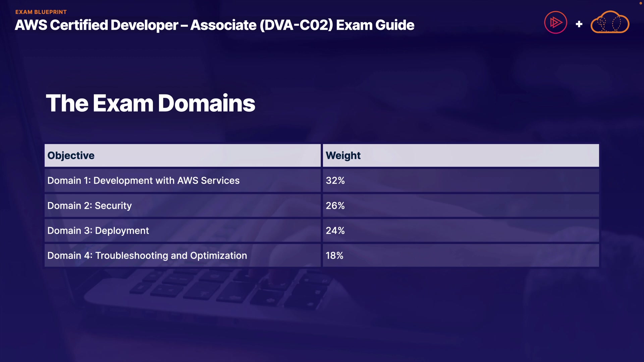This screenshot has width=644, height=362.
Task: Click the Domain 3: Deployment row
Action: [x=98, y=231]
